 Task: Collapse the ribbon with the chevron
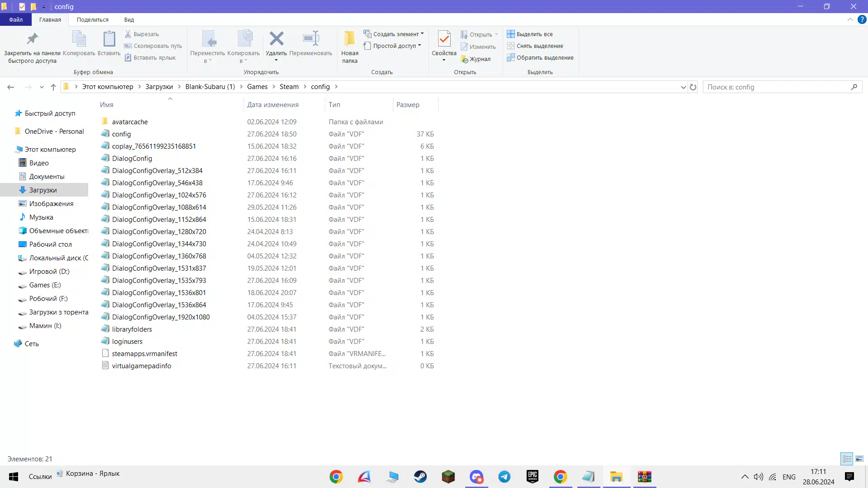tap(850, 19)
